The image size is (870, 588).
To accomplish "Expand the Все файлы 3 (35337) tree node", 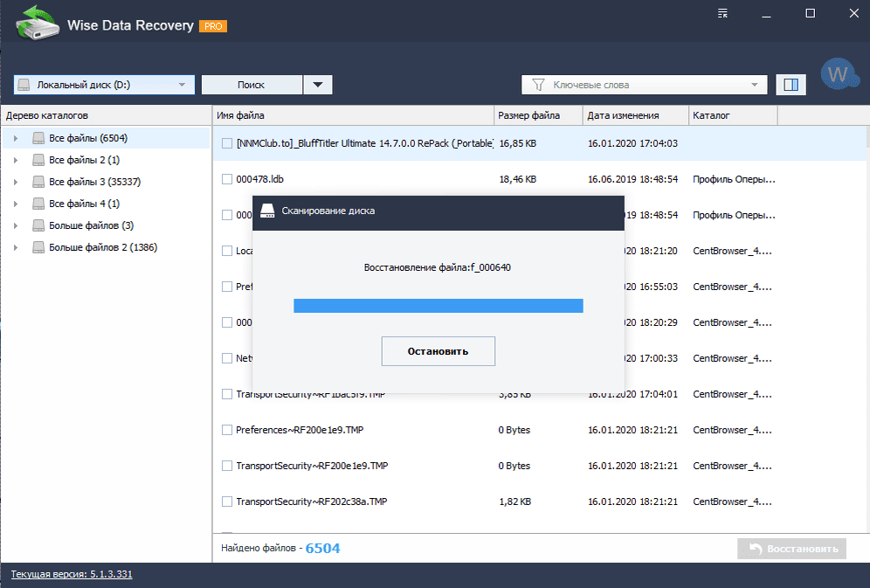I will click(16, 182).
